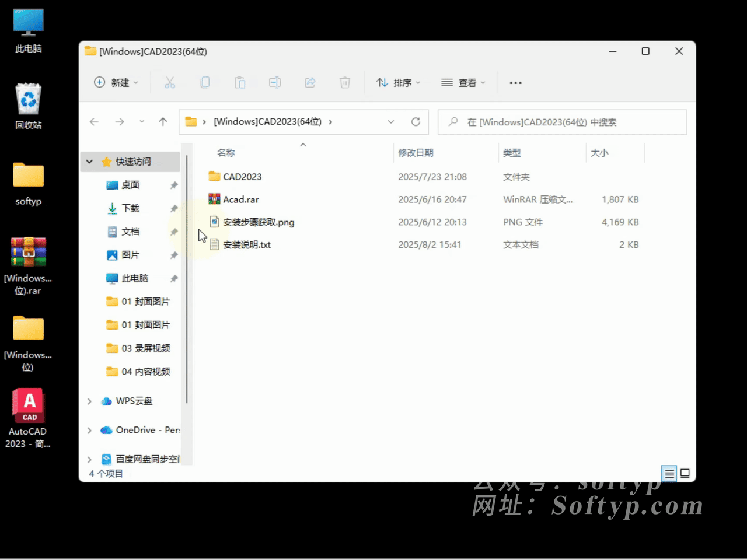Open the 排序 sorting dropdown

(x=399, y=82)
